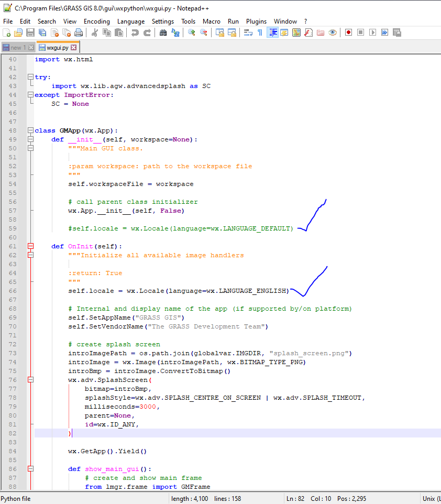441x504 pixels.
Task: Zoom out using the magnifier minus icon
Action: (x=203, y=32)
